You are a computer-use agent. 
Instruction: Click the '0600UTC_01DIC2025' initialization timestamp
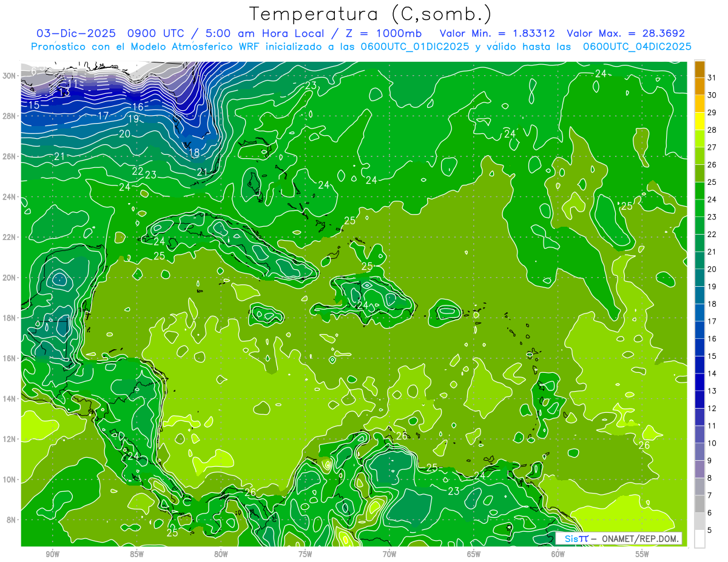click(415, 47)
